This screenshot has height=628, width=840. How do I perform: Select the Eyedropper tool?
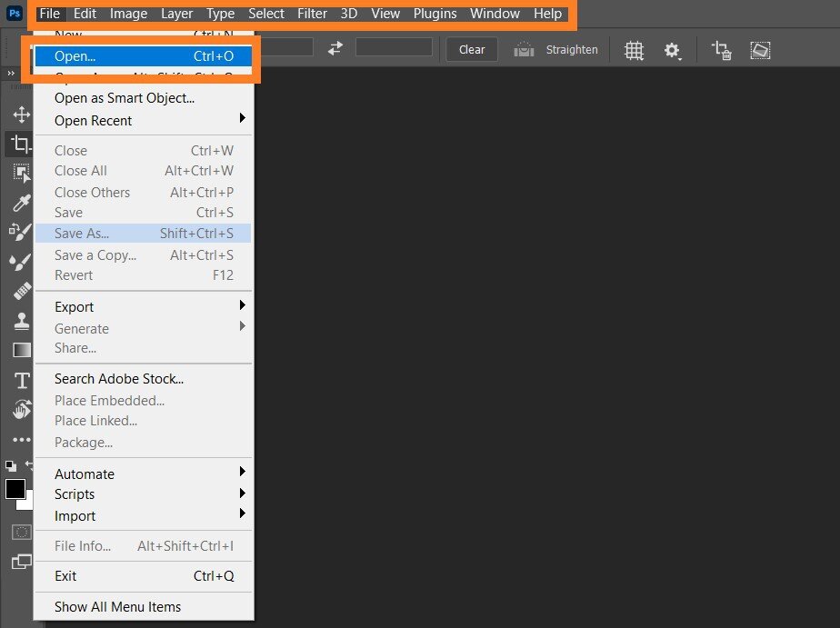click(x=22, y=203)
